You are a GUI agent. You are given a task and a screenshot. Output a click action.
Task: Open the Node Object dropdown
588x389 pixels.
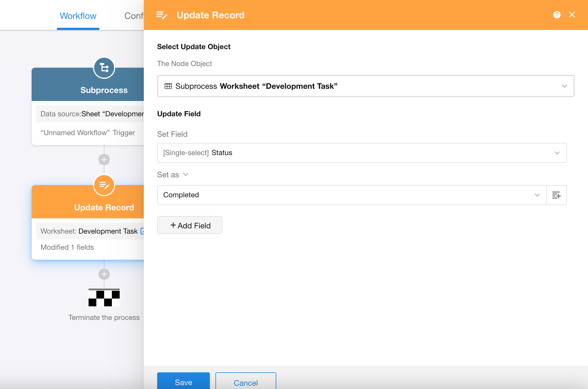pyautogui.click(x=366, y=86)
